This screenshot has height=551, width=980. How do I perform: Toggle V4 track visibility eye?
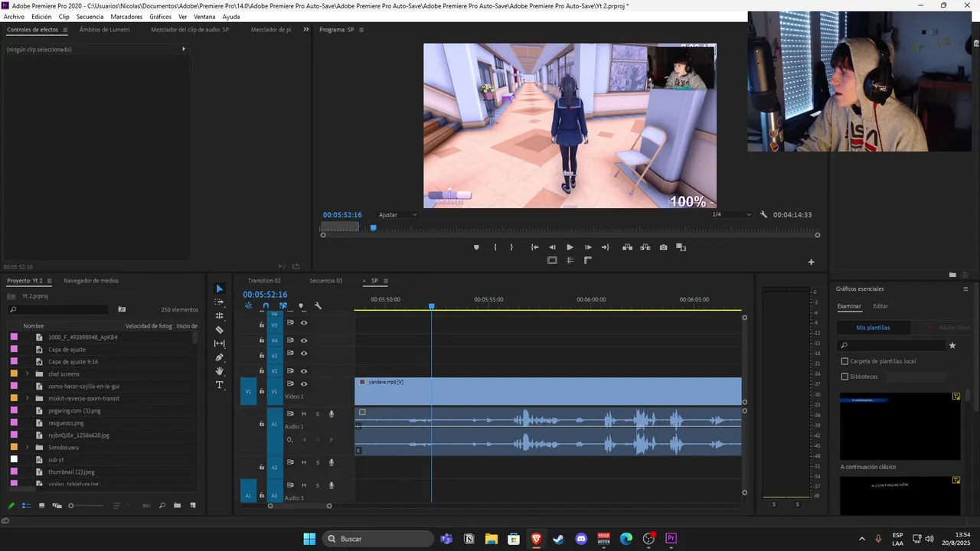(304, 341)
